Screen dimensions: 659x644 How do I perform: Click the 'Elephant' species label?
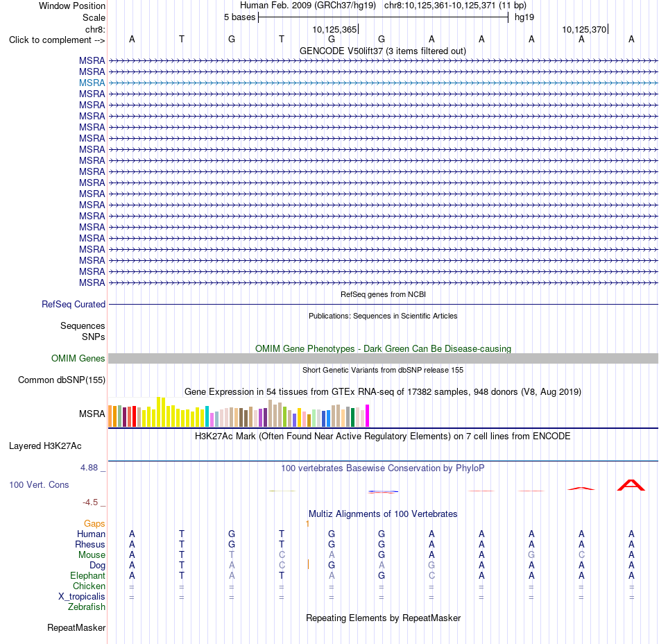(87, 575)
